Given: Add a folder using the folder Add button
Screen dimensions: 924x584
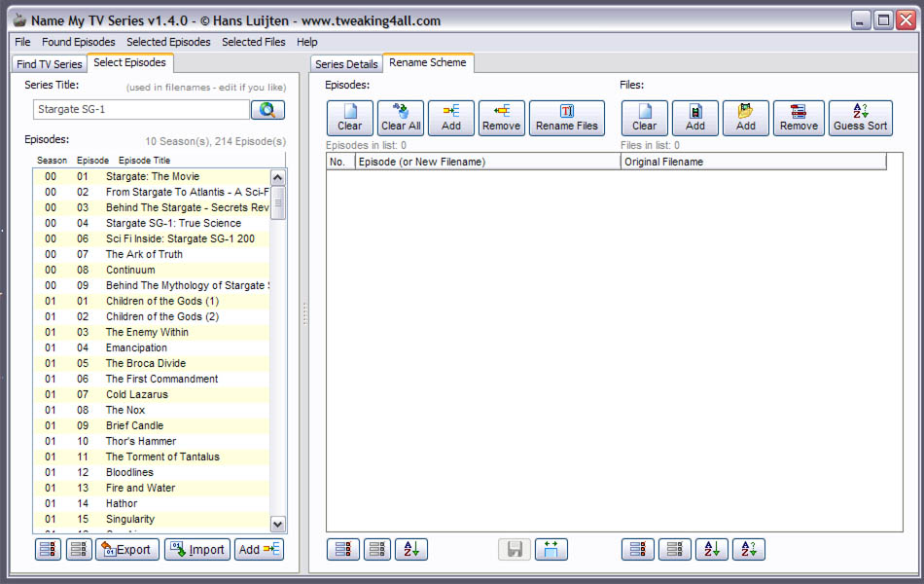Looking at the screenshot, I should [x=745, y=118].
